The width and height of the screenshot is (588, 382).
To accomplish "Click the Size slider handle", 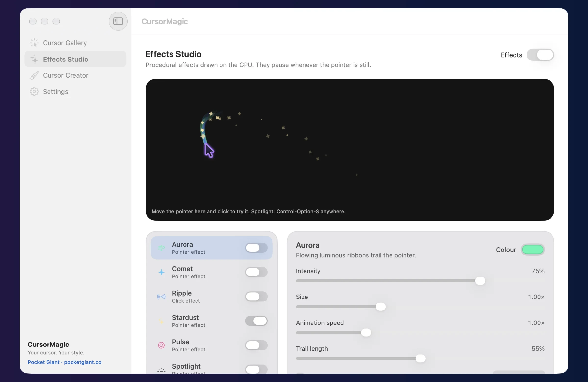I will (x=380, y=307).
